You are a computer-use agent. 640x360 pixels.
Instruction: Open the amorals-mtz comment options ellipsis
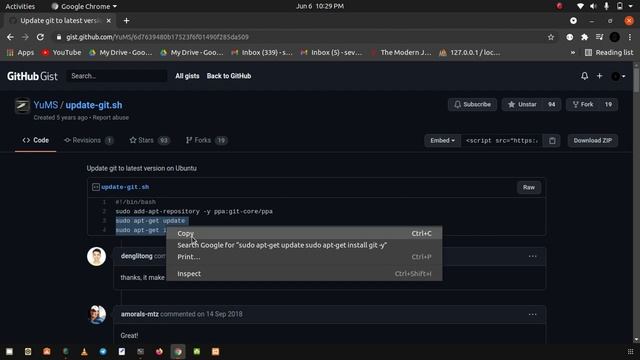click(533, 314)
